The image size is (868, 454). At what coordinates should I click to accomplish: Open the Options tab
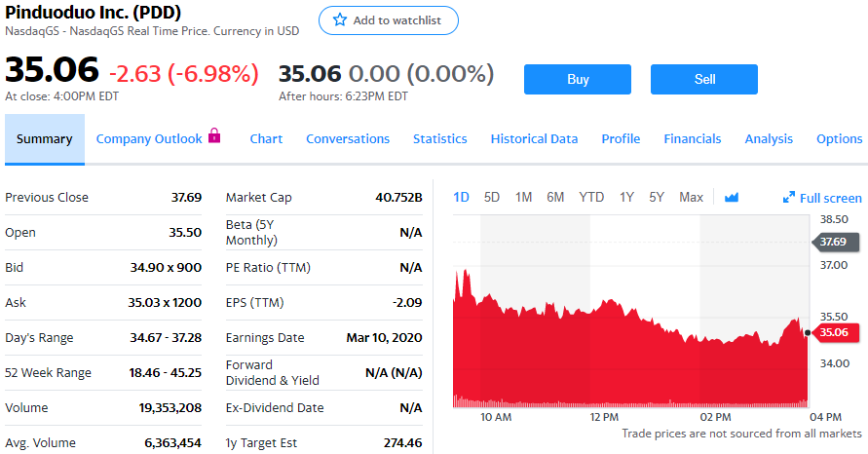pos(839,139)
